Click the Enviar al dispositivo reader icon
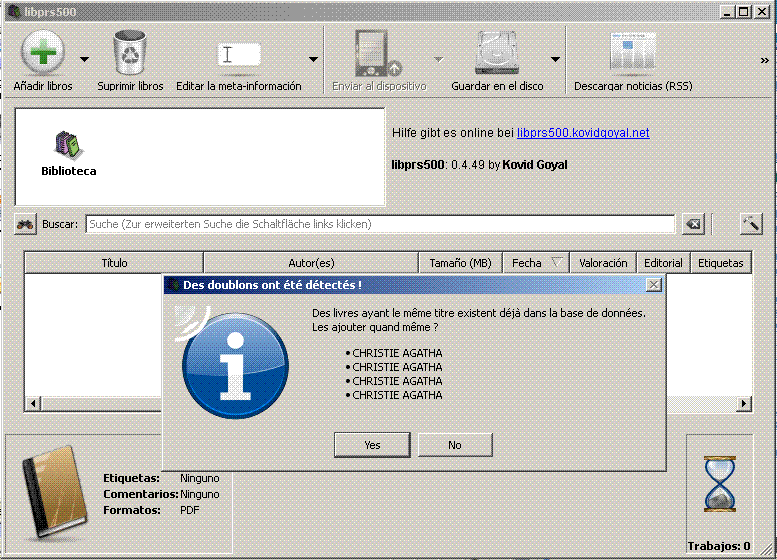 [378, 54]
